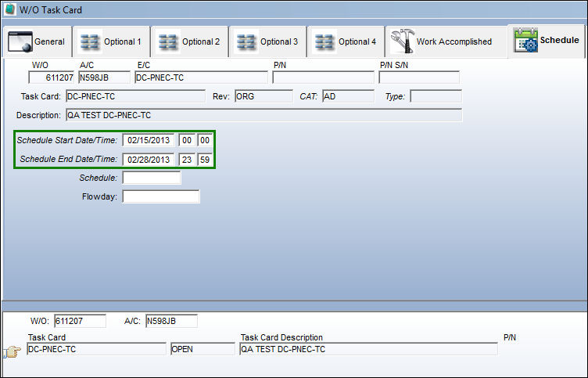Click the empty P/N field

[x=323, y=77]
